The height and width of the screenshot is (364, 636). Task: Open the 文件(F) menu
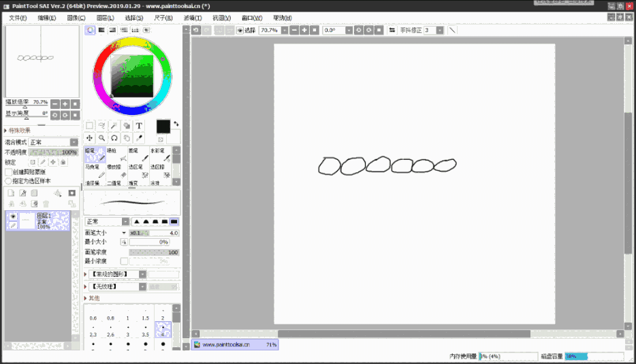(x=18, y=18)
